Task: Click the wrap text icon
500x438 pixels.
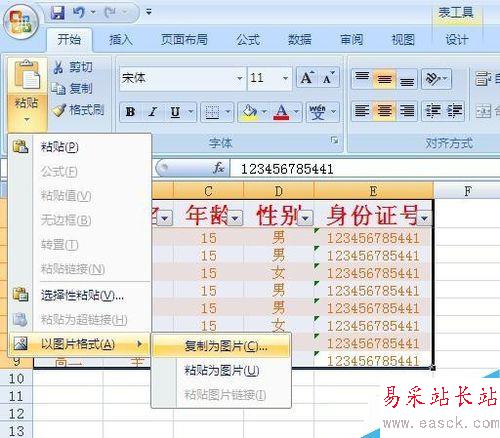Action: tap(483, 79)
